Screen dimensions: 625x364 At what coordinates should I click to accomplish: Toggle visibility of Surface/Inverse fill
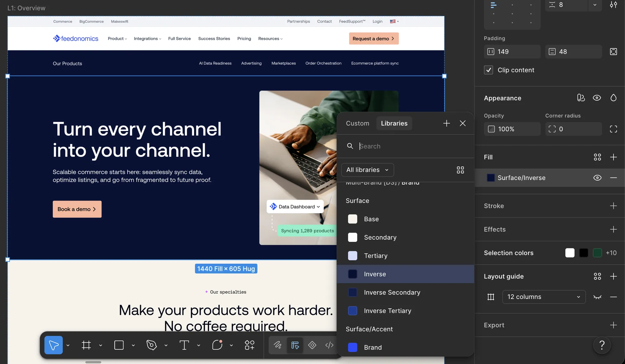click(x=597, y=178)
